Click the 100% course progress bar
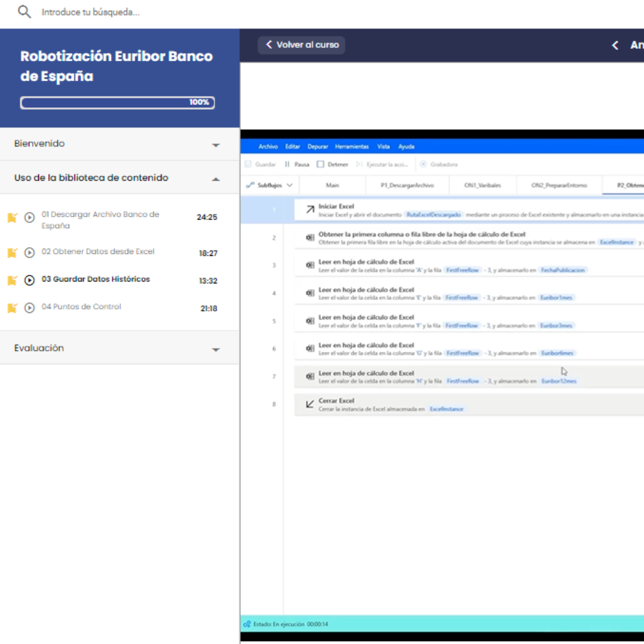 pos(117,103)
